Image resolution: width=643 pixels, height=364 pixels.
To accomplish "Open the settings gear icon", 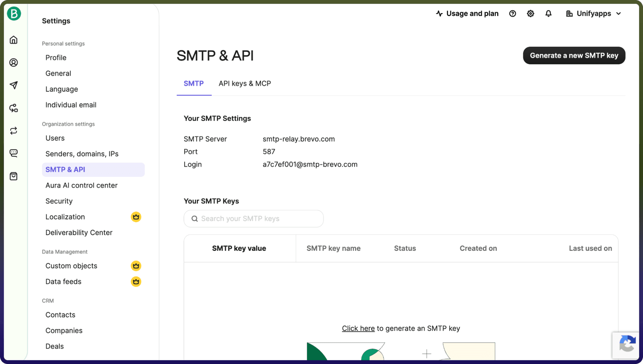I will pyautogui.click(x=530, y=14).
